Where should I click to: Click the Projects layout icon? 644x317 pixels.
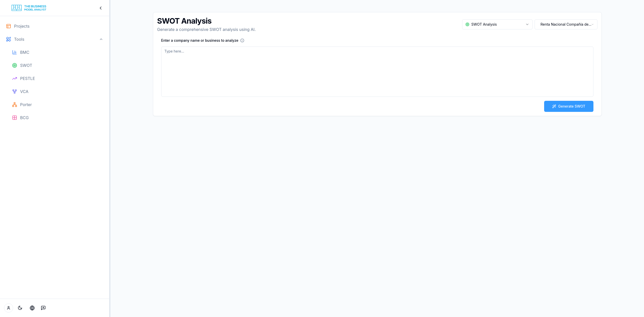pyautogui.click(x=9, y=26)
